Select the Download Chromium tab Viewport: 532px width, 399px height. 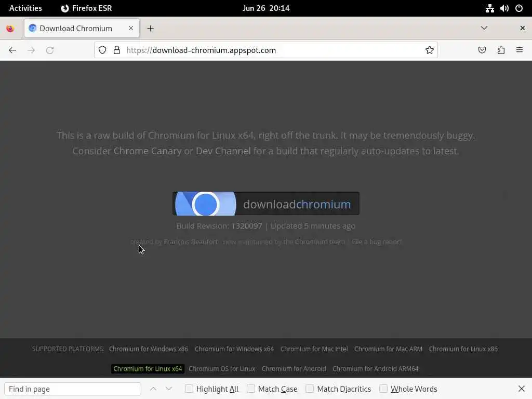(82, 28)
